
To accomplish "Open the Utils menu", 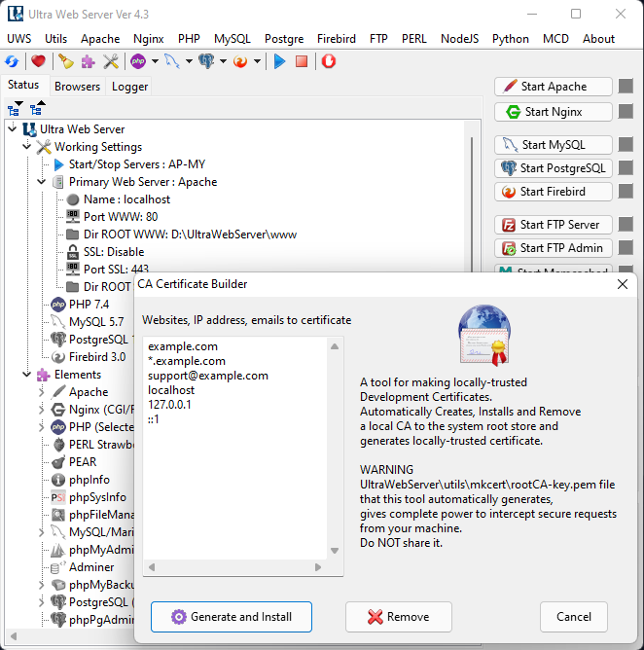I will click(x=55, y=39).
